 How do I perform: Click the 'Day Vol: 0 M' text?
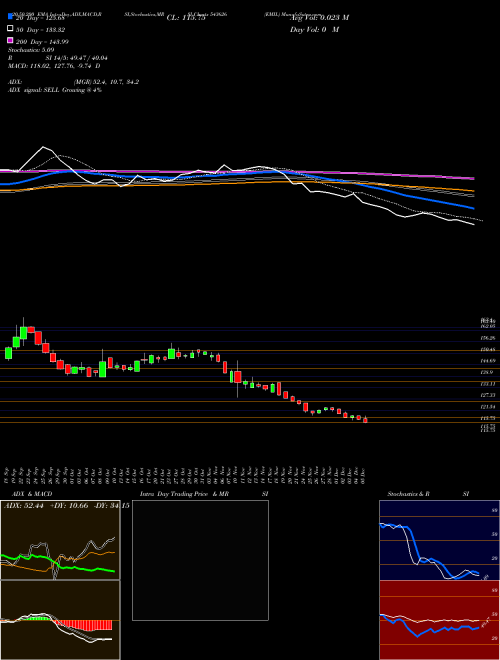[314, 29]
